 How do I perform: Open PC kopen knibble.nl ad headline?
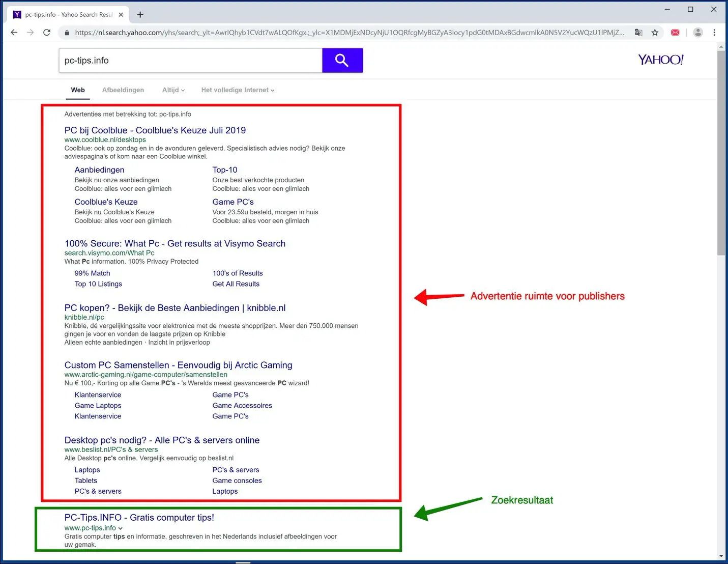pos(175,308)
